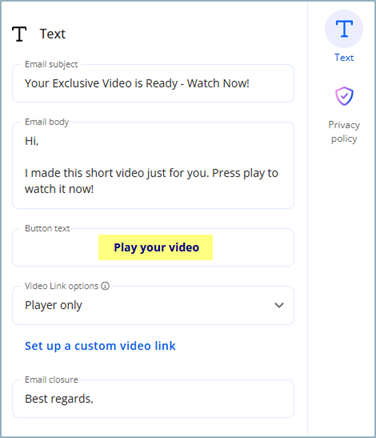Click the Video Link options label

coord(62,286)
